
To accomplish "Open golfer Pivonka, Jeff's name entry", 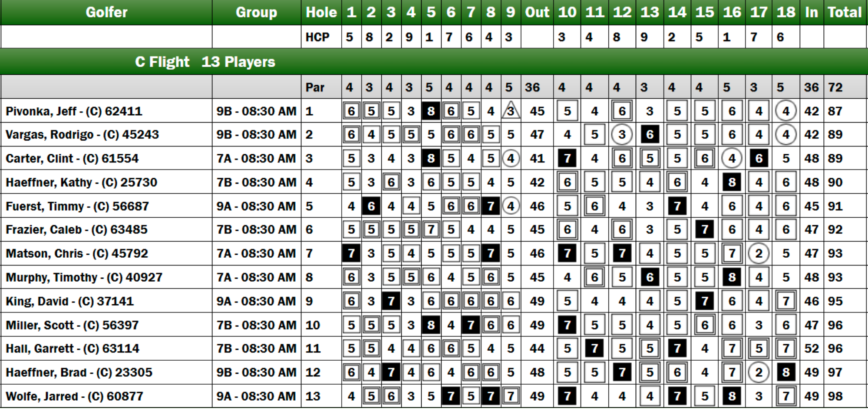I will pyautogui.click(x=74, y=111).
